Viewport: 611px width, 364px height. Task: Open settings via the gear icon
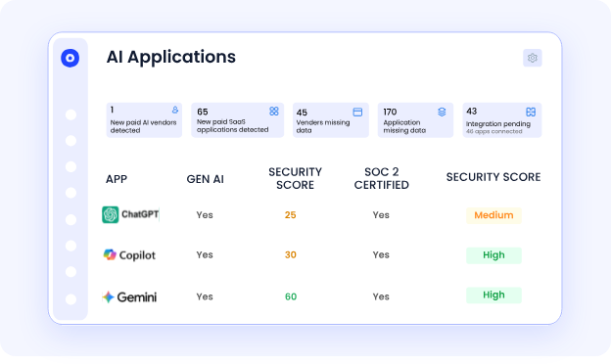[x=533, y=58]
